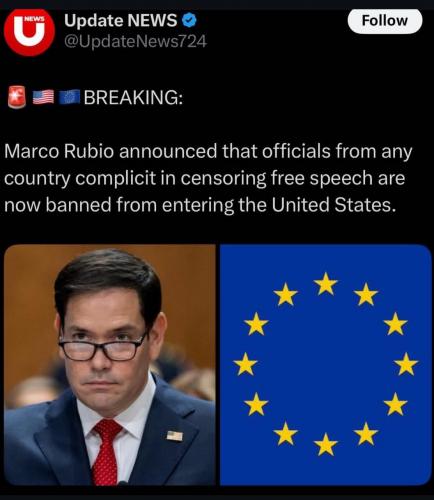Click the leftmost star in the flag circle
Screen dimensions: 434x500
pos(245,364)
